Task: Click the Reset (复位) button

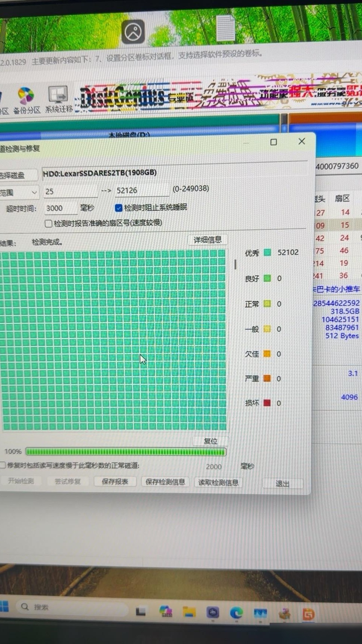Action: pyautogui.click(x=210, y=441)
